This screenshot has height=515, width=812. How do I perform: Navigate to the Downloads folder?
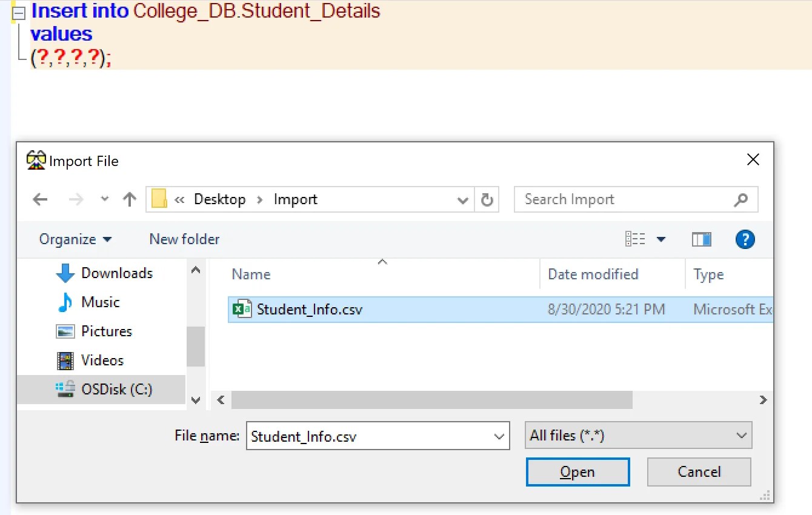[x=116, y=273]
